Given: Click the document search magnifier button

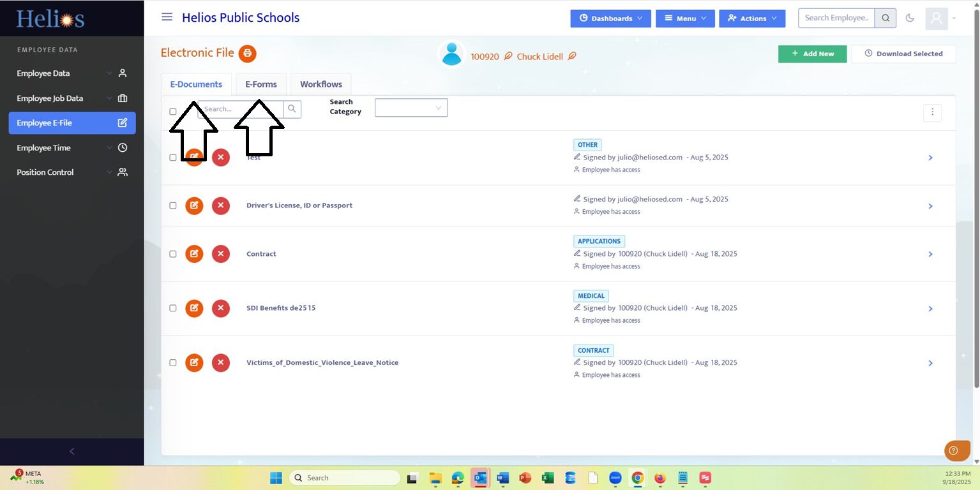Looking at the screenshot, I should pyautogui.click(x=292, y=109).
